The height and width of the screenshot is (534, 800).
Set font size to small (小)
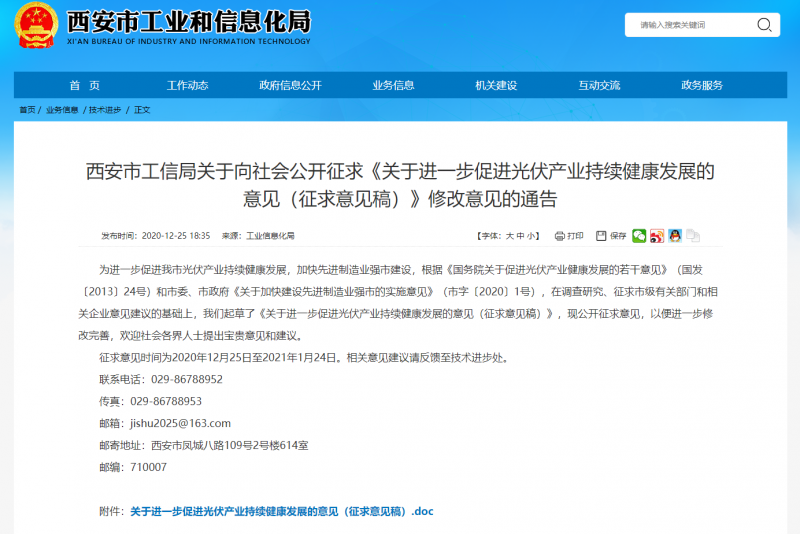coord(533,236)
